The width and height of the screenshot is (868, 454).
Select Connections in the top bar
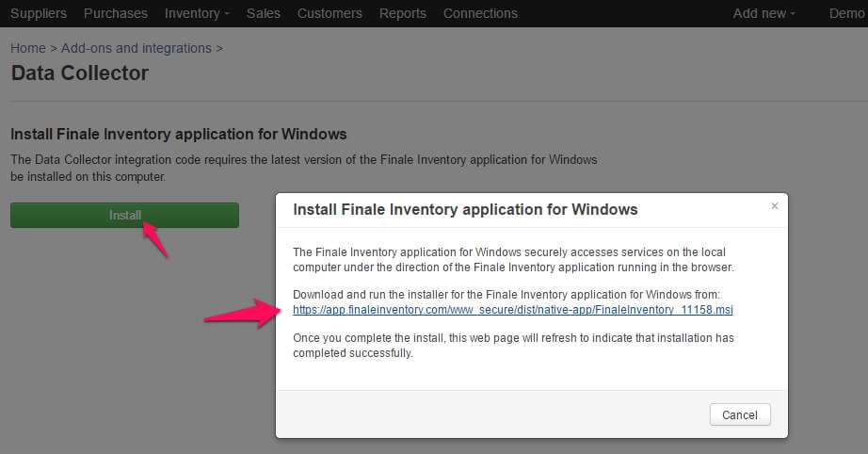coord(480,13)
